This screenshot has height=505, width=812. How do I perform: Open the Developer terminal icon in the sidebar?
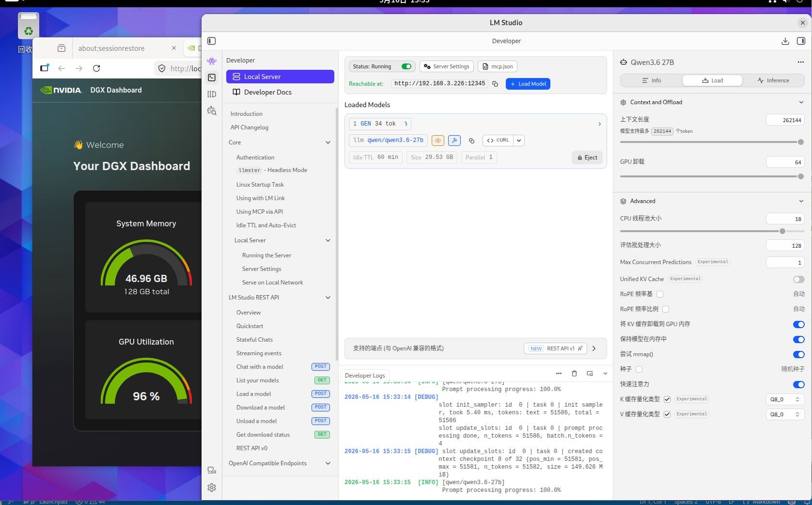point(212,78)
